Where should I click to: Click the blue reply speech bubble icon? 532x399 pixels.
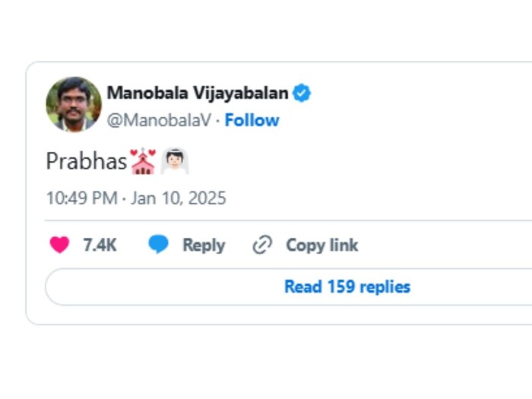(x=158, y=245)
